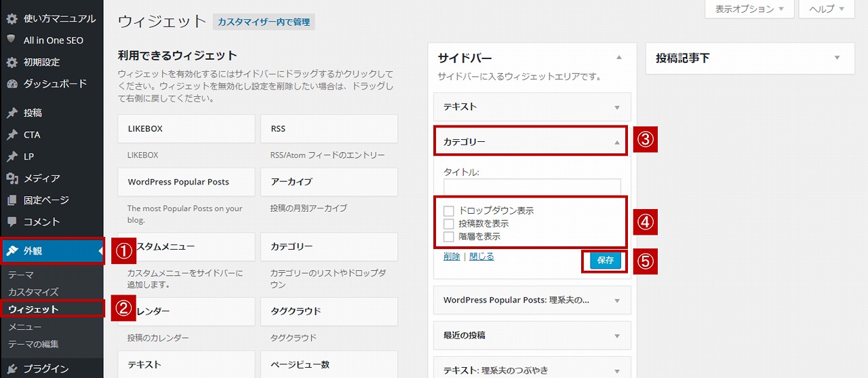The width and height of the screenshot is (868, 378).
Task: Enable the ドロップダウン表示 checkbox
Action: (448, 211)
